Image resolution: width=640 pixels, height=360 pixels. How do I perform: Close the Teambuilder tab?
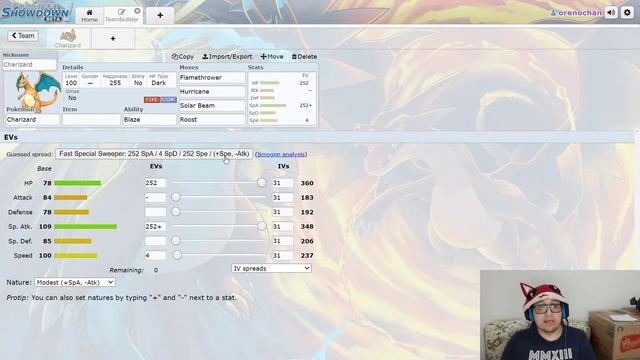click(x=138, y=11)
